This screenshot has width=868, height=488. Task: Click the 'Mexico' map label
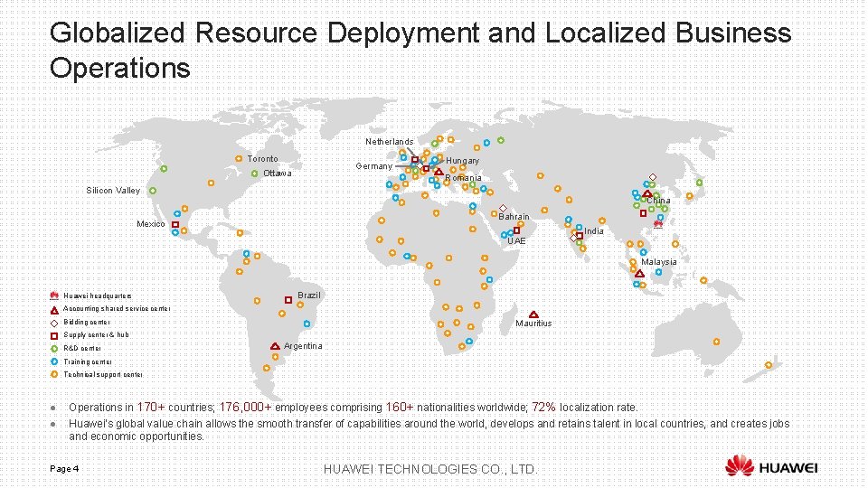(151, 224)
